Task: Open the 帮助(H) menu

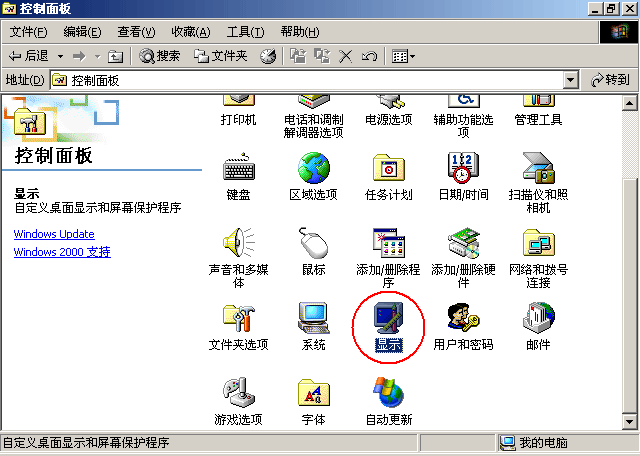Action: pyautogui.click(x=300, y=32)
